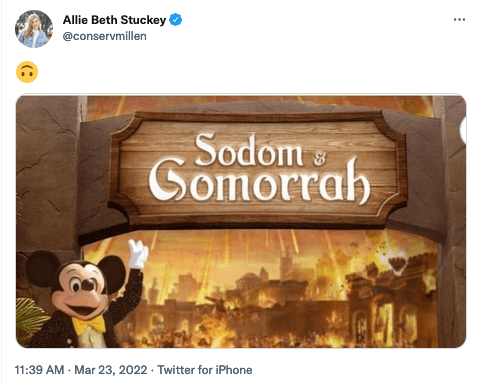Click the ampersand symbol on the sign
The height and width of the screenshot is (385, 478).
tap(319, 159)
